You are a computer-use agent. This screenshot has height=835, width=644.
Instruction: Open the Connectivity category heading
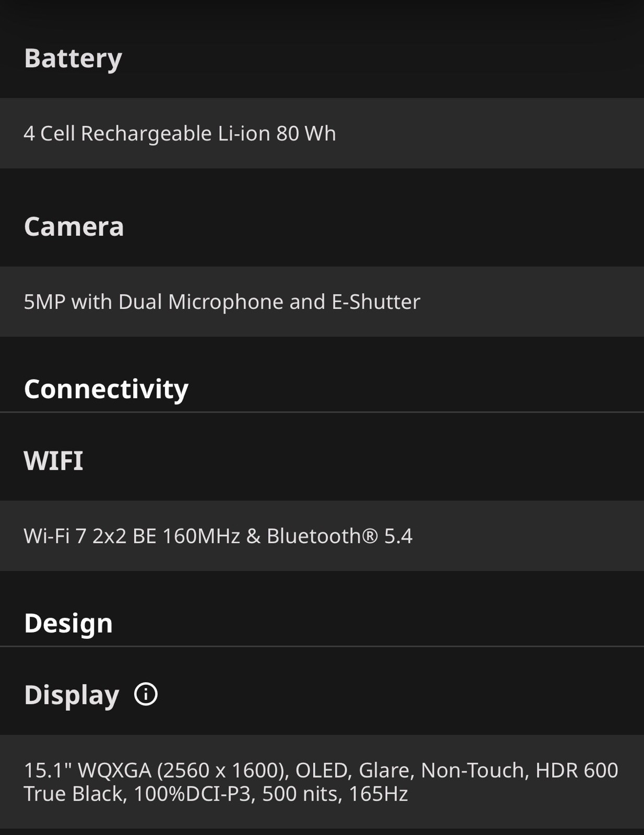point(106,389)
